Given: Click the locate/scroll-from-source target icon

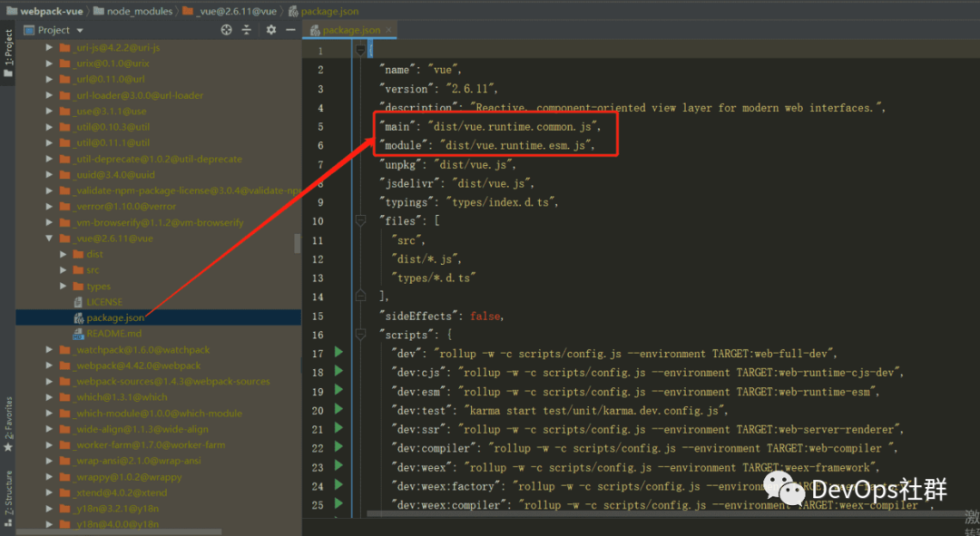Looking at the screenshot, I should [226, 29].
